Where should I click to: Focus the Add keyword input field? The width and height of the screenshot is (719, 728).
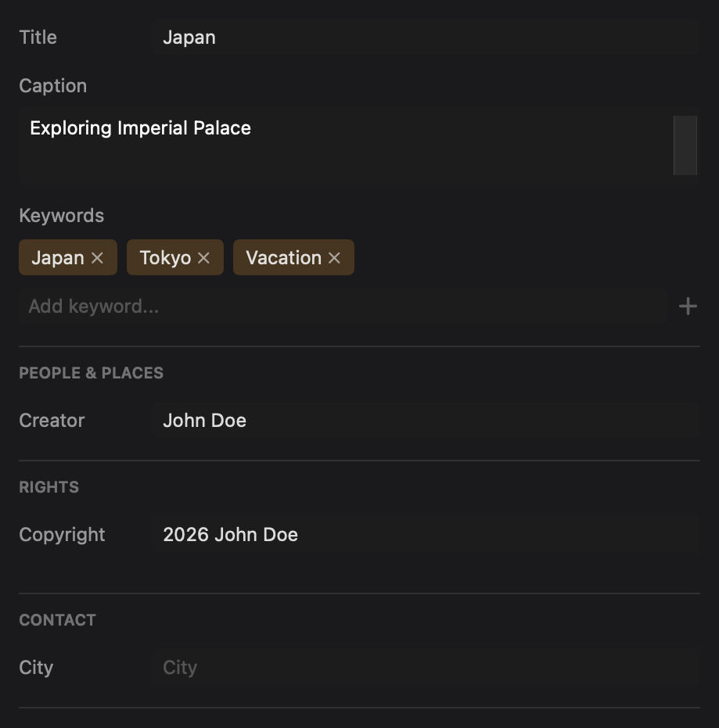(x=343, y=307)
